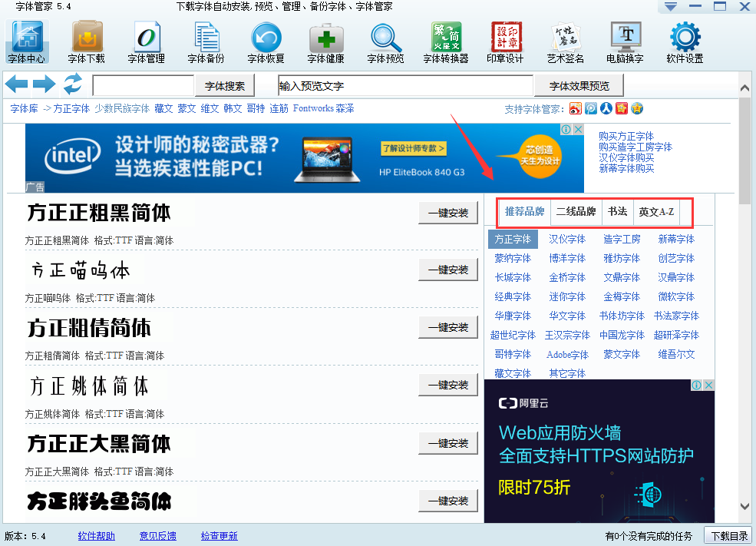Click the 字体健康 health check icon
Screen dimensions: 756x546
325,38
